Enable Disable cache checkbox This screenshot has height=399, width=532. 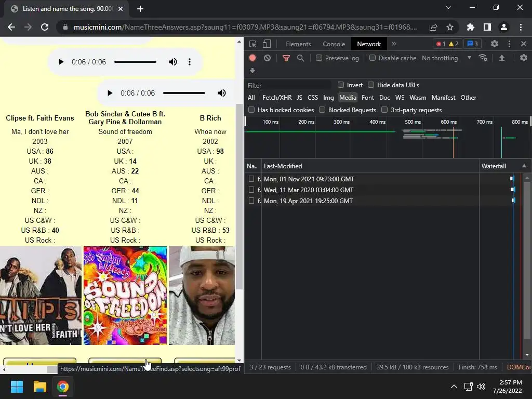[373, 58]
